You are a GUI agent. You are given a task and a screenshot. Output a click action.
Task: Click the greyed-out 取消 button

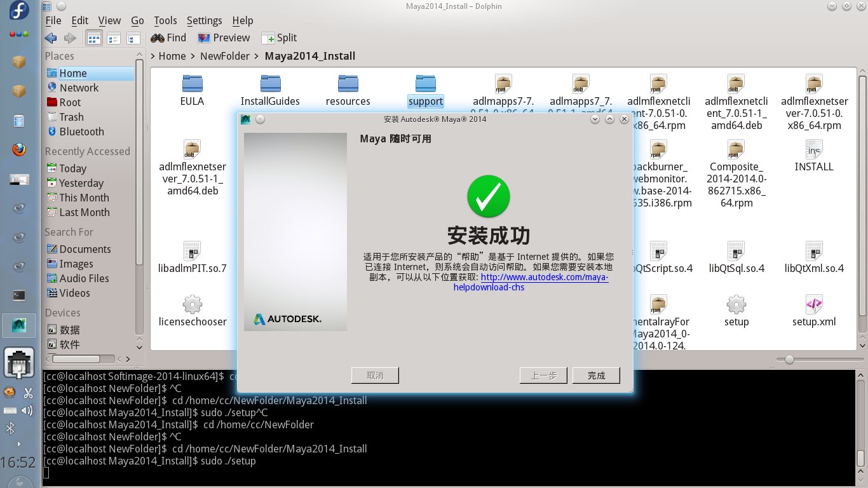pyautogui.click(x=375, y=376)
